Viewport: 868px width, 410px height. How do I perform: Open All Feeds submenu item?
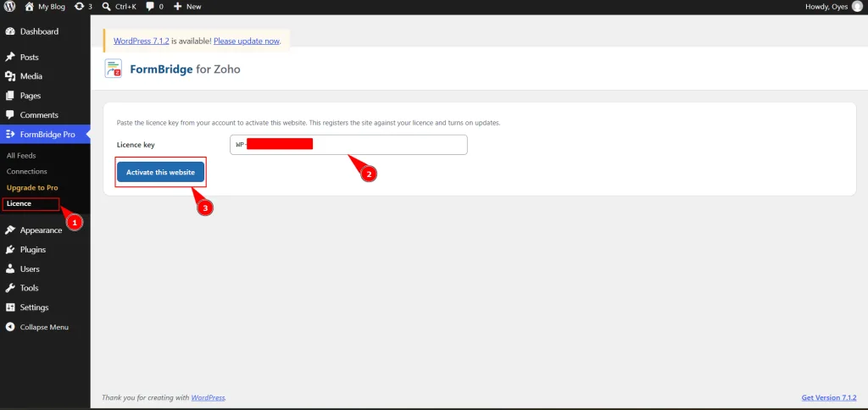21,156
